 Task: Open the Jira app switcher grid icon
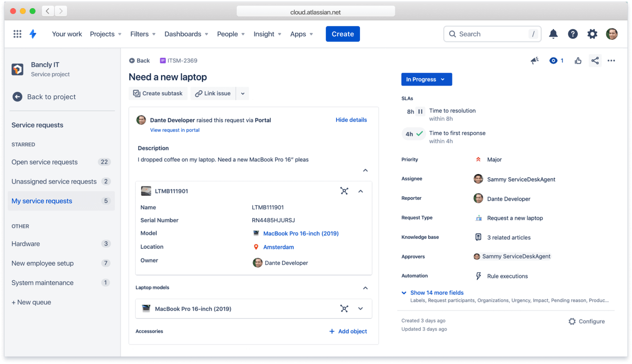pyautogui.click(x=17, y=33)
